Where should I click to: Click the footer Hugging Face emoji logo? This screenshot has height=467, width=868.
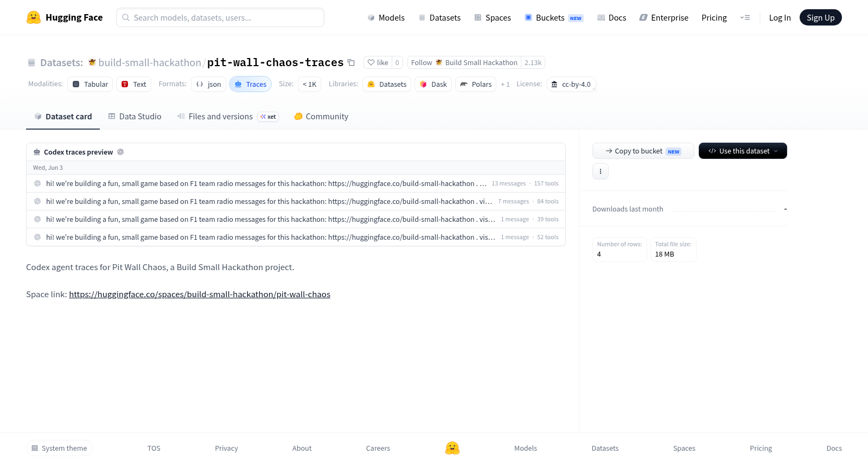click(x=452, y=448)
